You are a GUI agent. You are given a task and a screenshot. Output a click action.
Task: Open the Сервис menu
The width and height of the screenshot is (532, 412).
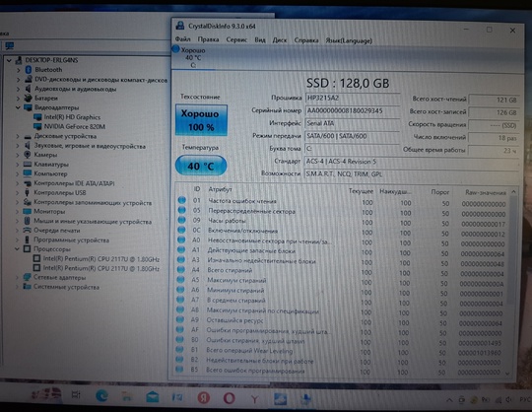(236, 39)
